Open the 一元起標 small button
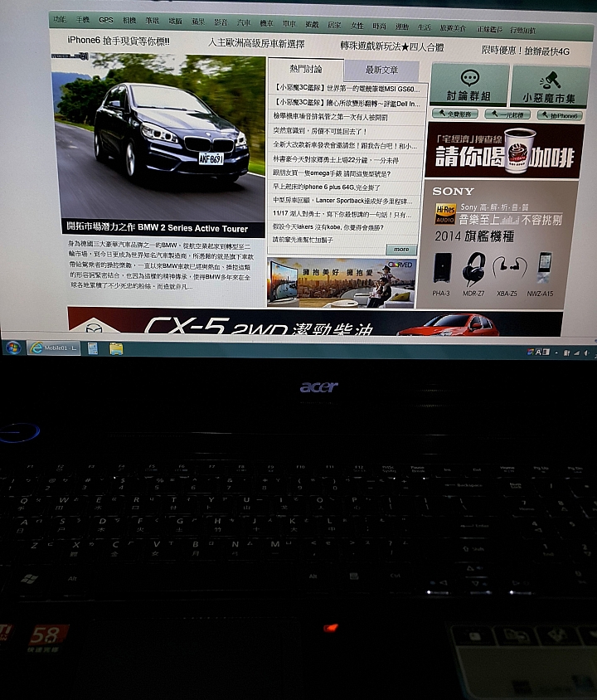 507,114
